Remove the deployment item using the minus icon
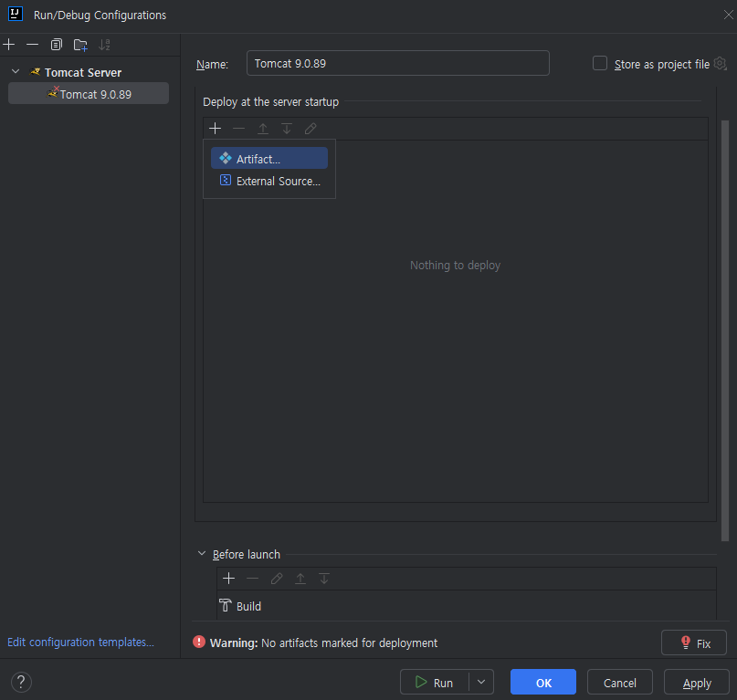 tap(238, 129)
